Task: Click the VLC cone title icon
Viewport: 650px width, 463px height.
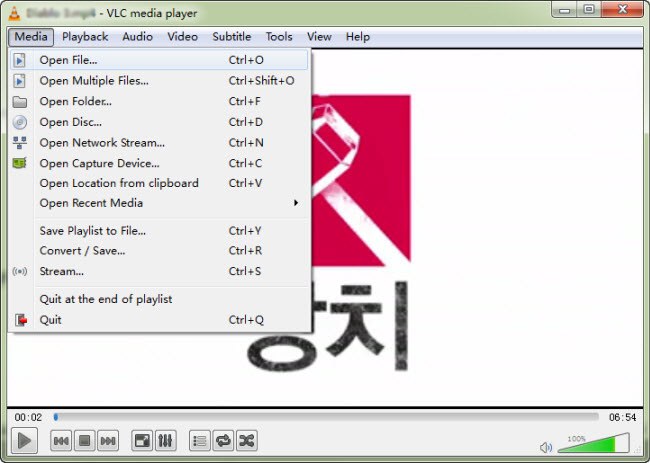Action: pos(14,13)
